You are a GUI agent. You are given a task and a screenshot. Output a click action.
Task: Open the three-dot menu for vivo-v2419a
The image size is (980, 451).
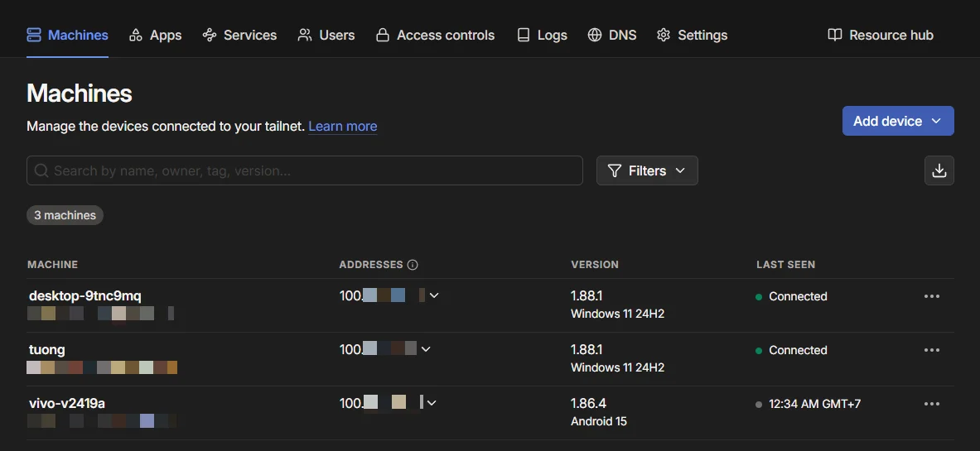pos(931,404)
